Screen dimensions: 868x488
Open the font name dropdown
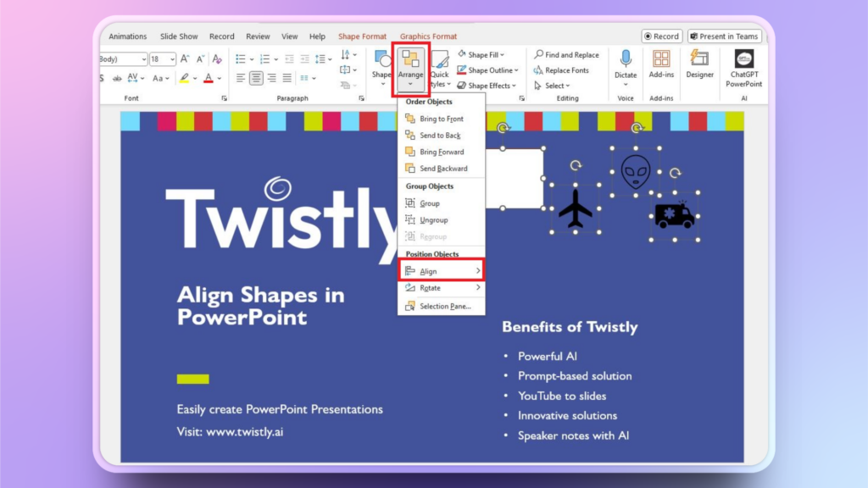click(144, 59)
